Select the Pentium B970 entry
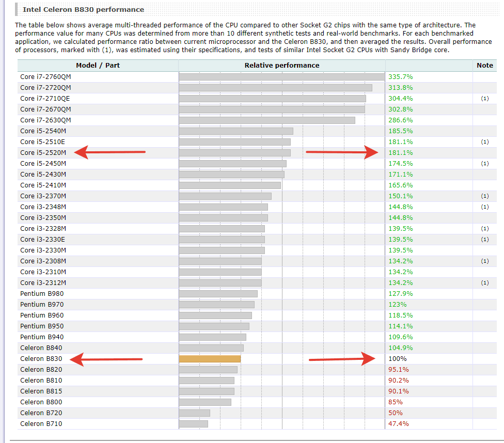 [x=42, y=305]
